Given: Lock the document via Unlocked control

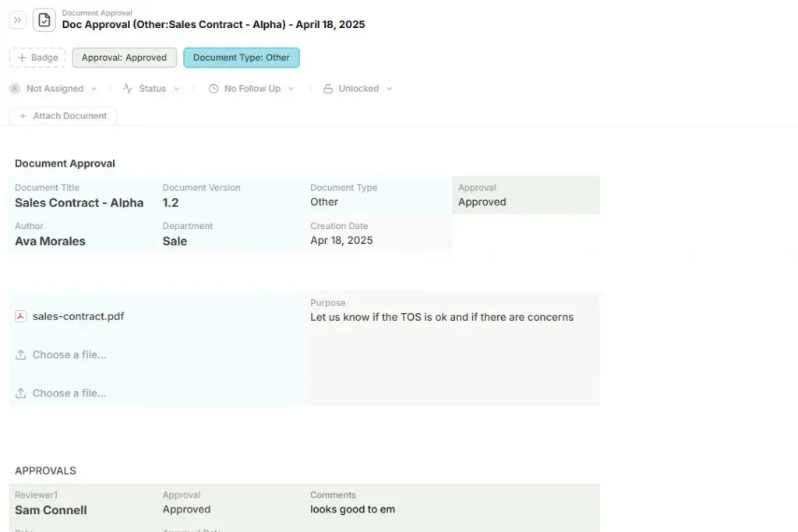Looking at the screenshot, I should coord(358,88).
